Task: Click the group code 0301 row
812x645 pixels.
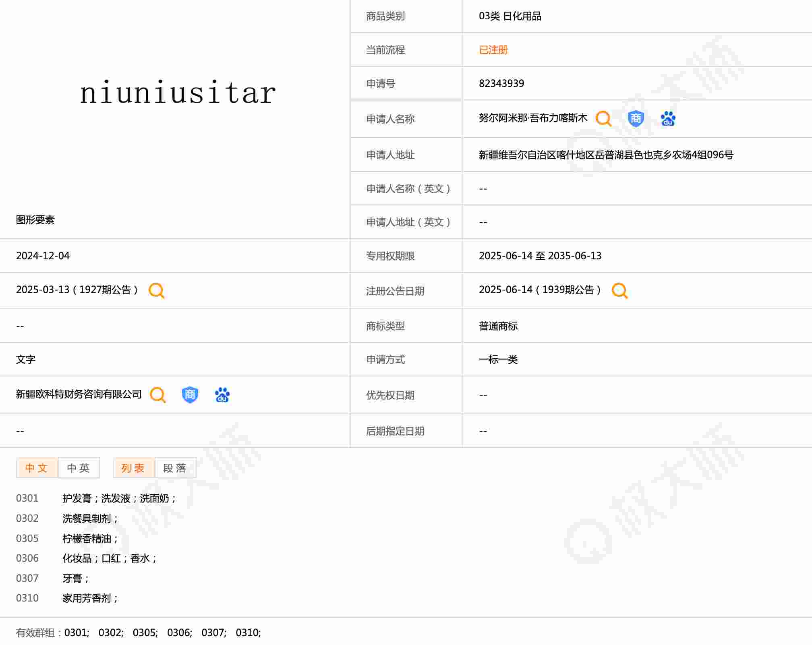Action: 27,498
